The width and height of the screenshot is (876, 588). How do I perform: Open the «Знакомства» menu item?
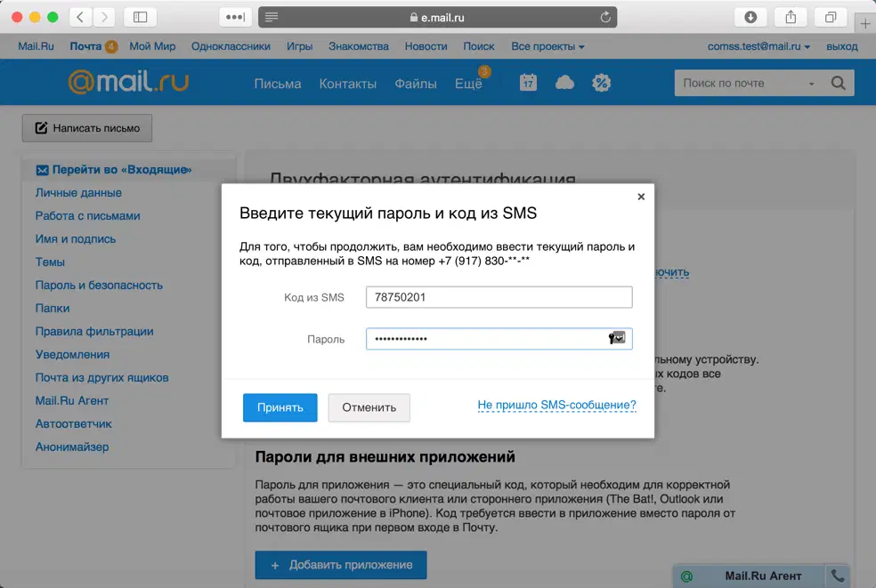359,45
